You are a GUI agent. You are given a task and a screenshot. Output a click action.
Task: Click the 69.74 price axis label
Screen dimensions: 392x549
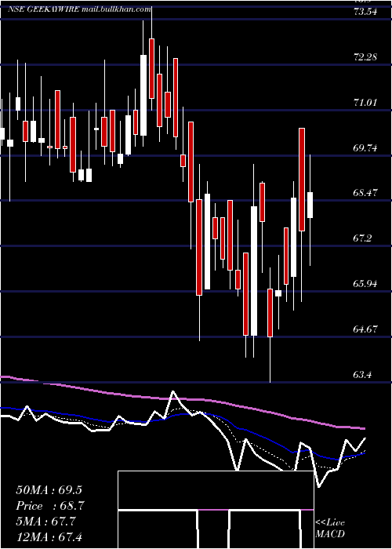pyautogui.click(x=365, y=147)
